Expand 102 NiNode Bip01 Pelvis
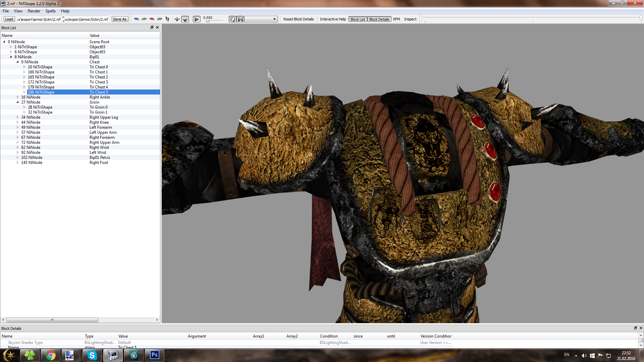 click(17, 158)
